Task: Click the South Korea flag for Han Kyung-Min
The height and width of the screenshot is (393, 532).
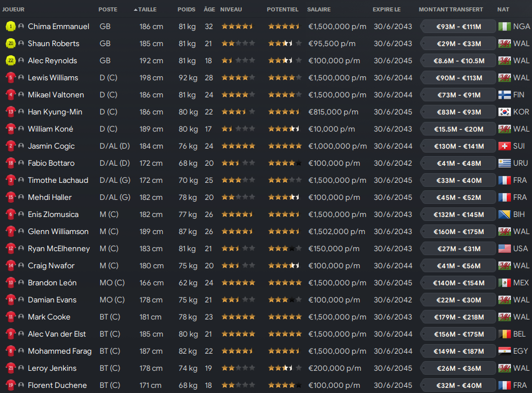Action: (x=505, y=112)
